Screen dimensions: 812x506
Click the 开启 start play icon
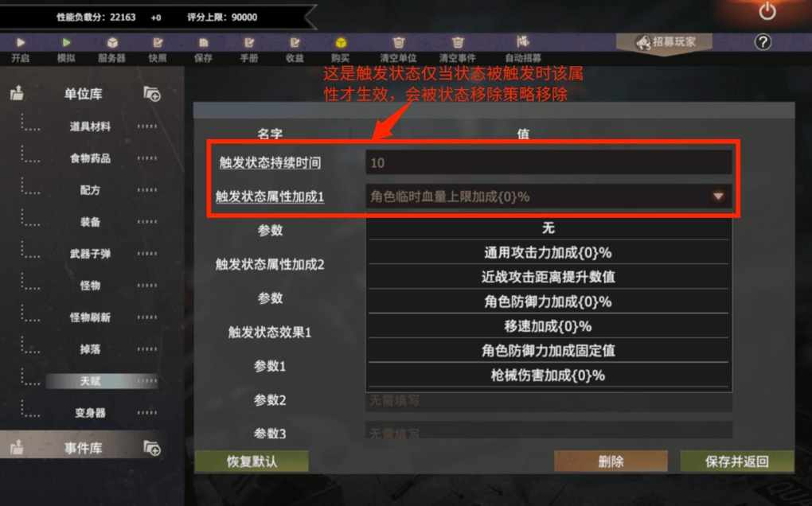tap(21, 42)
